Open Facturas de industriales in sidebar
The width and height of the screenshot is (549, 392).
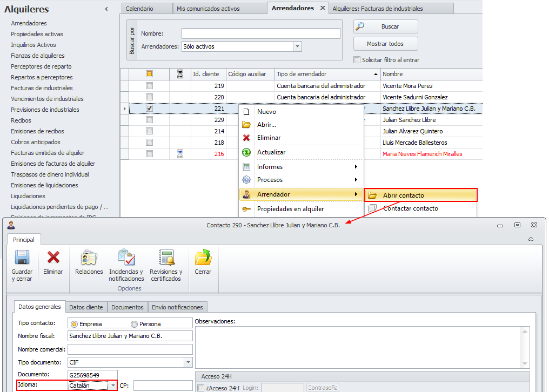42,88
